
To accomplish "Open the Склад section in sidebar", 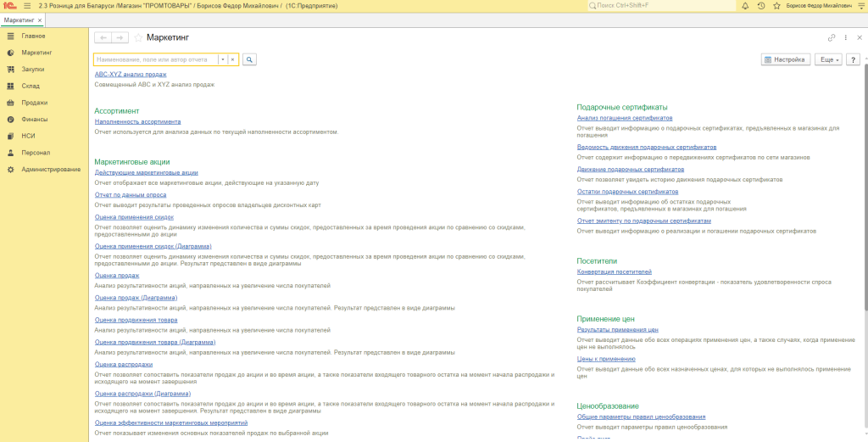I will [x=31, y=86].
